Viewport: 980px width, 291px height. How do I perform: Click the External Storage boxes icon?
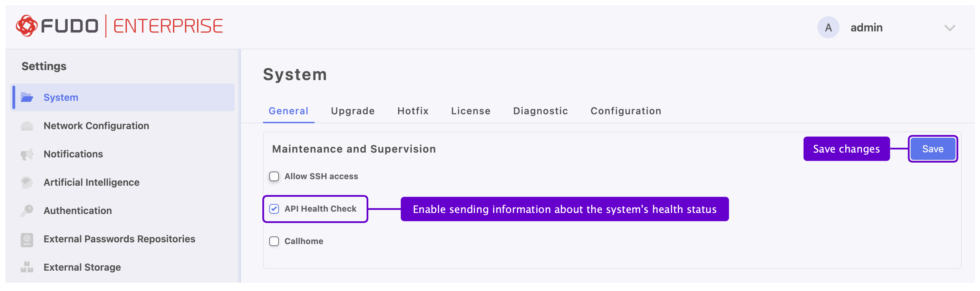tap(27, 267)
